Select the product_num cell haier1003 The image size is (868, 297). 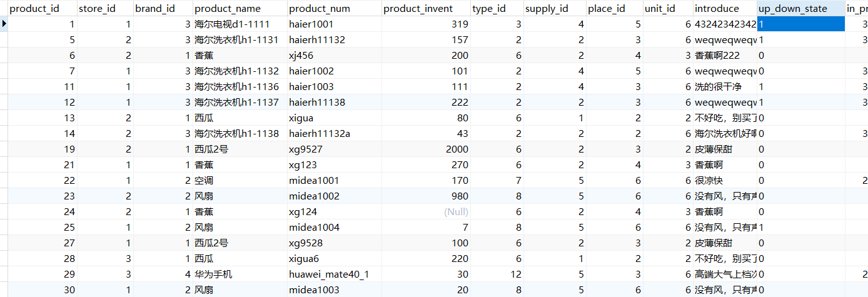(x=334, y=86)
